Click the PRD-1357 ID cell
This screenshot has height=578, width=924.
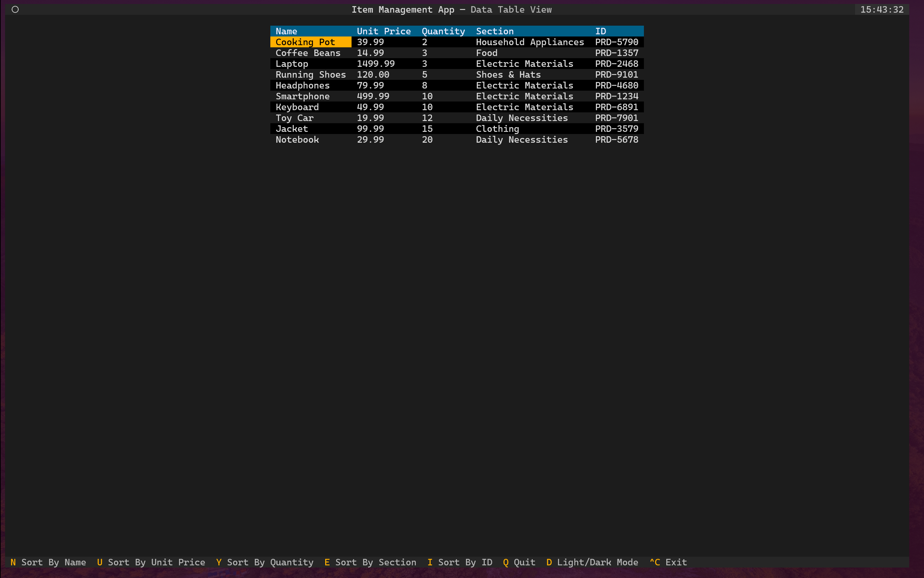(x=616, y=53)
